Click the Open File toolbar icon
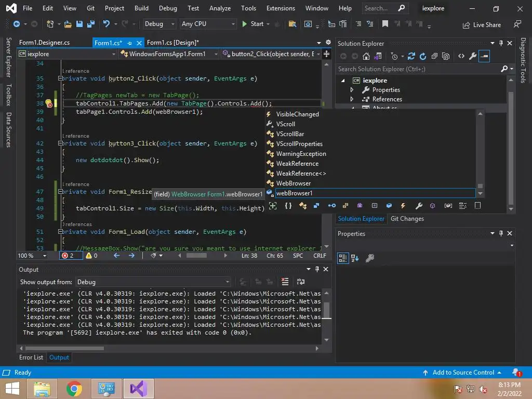Image resolution: width=532 pixels, height=399 pixels. (x=68, y=24)
